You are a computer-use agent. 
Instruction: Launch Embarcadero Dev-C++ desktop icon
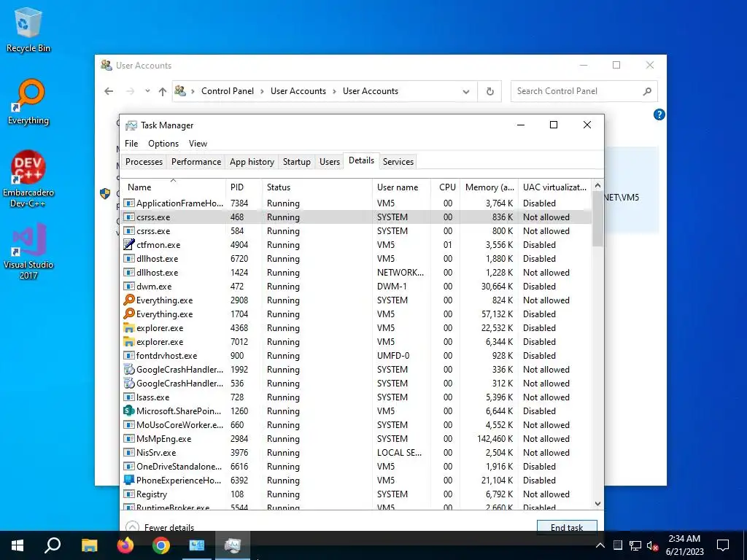(x=28, y=179)
